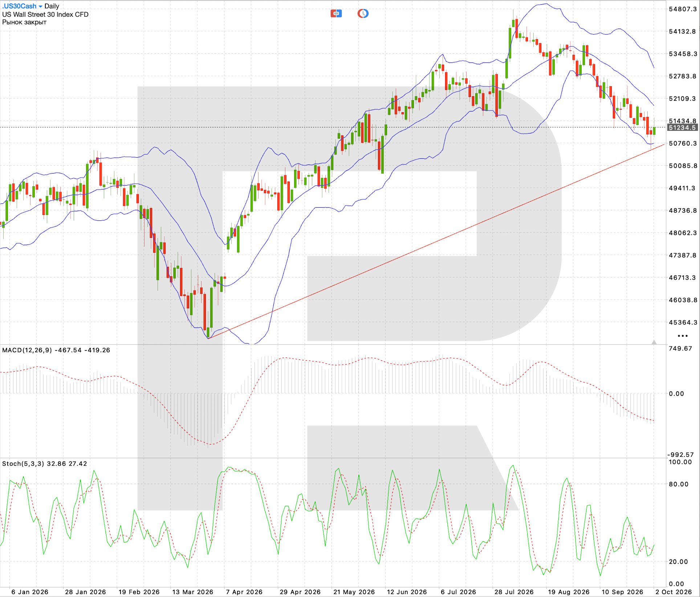700x597 pixels.
Task: Click the 2 Oct 2026 date label
Action: (x=673, y=592)
